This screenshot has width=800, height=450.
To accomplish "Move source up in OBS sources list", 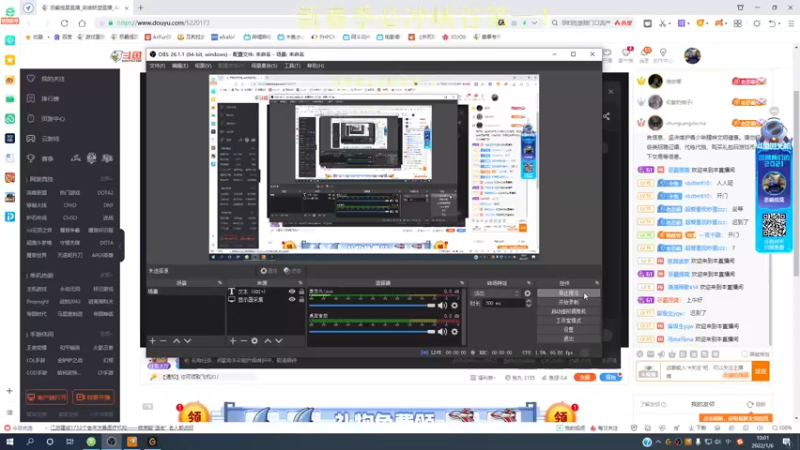I will tap(267, 341).
